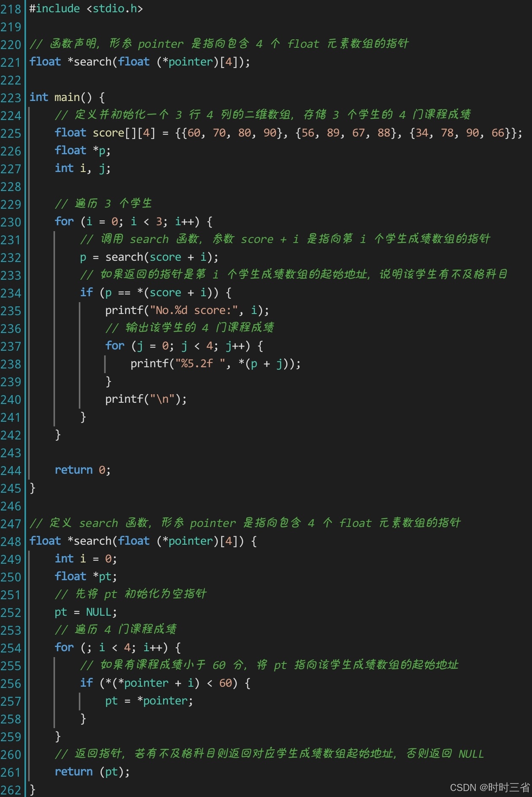Click the 'if (*(*pointer + i) < 60)' condition

(x=165, y=683)
